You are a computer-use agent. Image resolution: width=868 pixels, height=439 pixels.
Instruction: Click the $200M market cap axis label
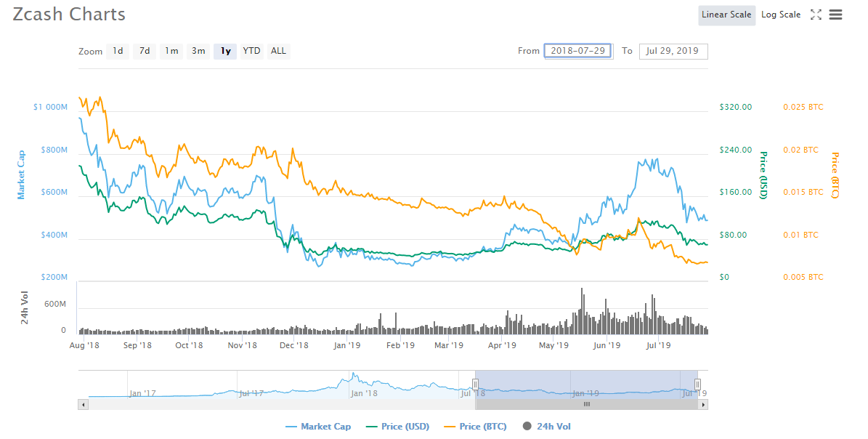[54, 278]
